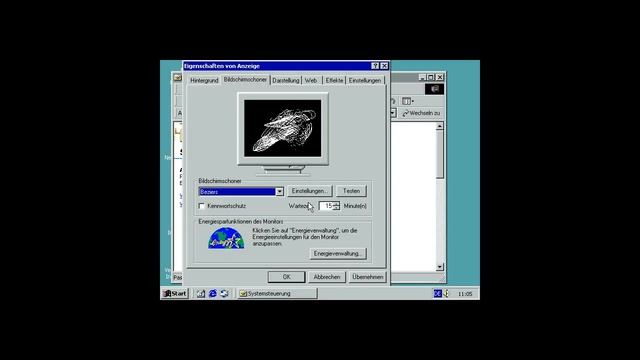Activate the Systemsteuerung taskbar button
The height and width of the screenshot is (360, 640).
point(278,293)
